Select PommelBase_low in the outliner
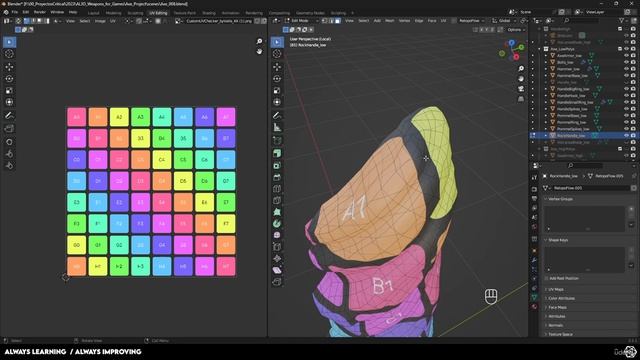The image size is (640, 360). point(571,116)
